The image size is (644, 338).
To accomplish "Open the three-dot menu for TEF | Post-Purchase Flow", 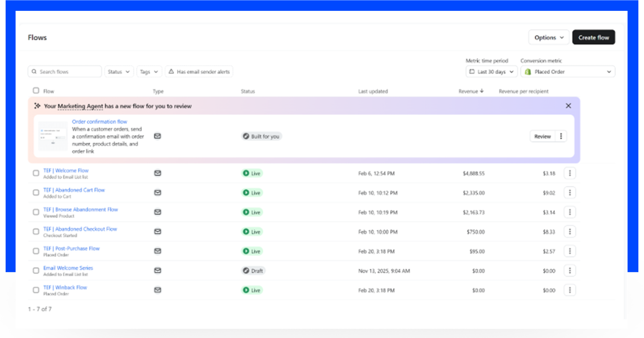I will coord(570,251).
